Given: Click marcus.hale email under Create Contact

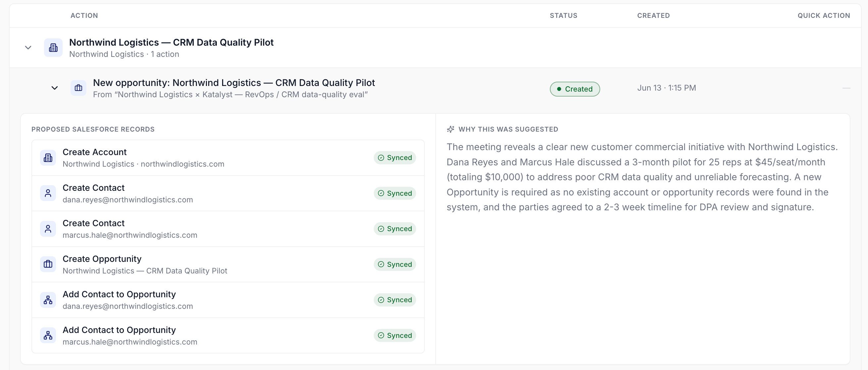Looking at the screenshot, I should point(130,235).
